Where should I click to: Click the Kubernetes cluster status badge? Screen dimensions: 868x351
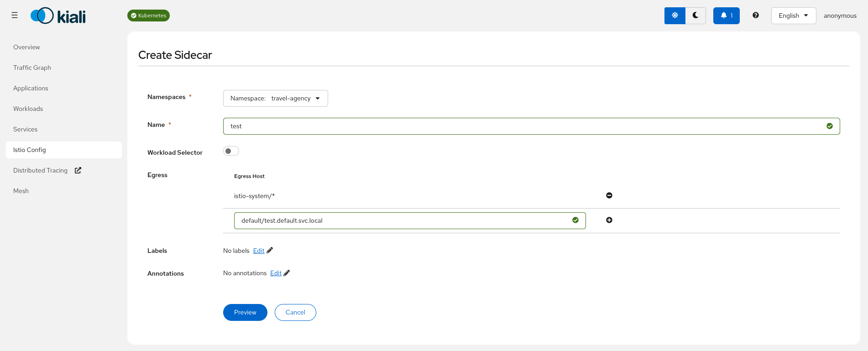(148, 16)
